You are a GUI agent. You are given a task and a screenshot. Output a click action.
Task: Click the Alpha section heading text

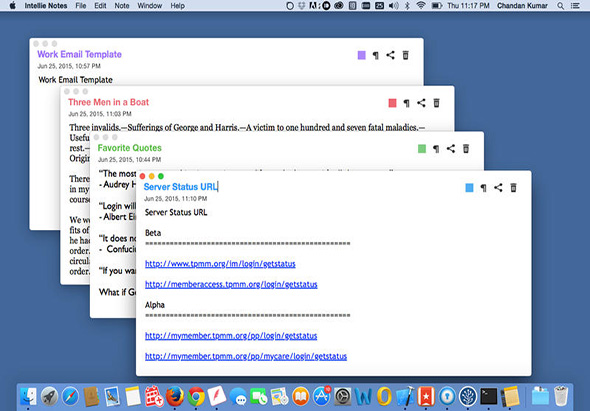155,305
